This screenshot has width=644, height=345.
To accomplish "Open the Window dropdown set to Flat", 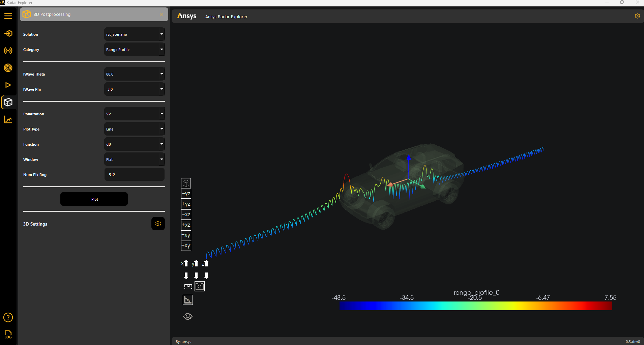I will coord(134,160).
